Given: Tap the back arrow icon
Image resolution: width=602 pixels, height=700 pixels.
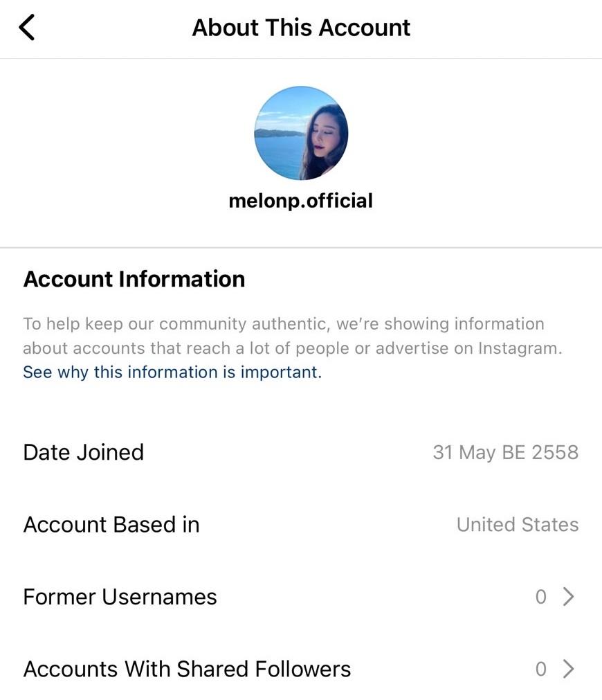Looking at the screenshot, I should pyautogui.click(x=27, y=28).
